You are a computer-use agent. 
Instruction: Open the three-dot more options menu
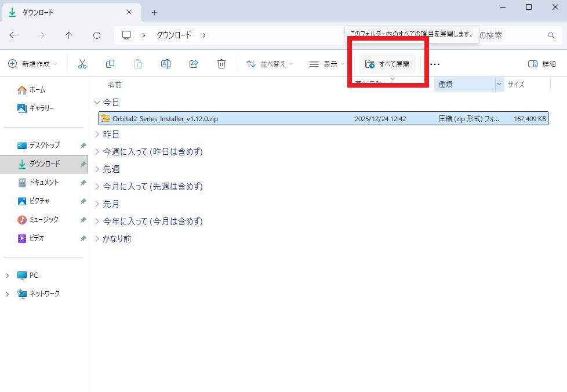(x=435, y=64)
